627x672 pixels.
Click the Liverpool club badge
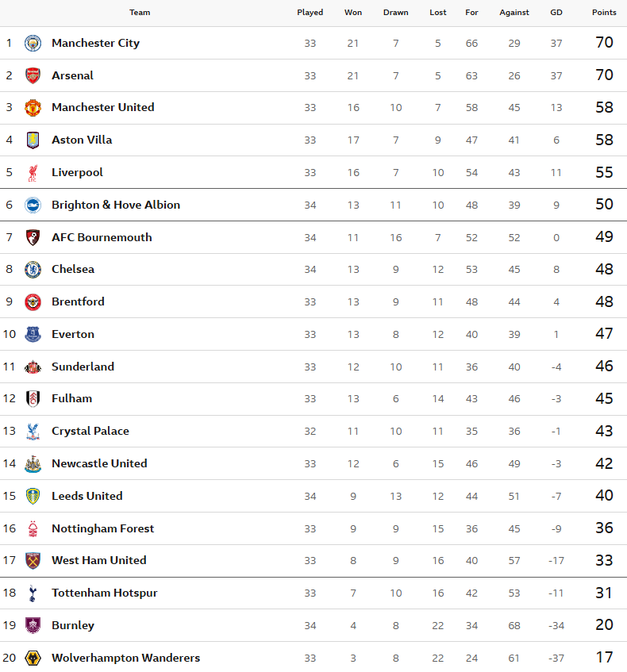tap(33, 172)
